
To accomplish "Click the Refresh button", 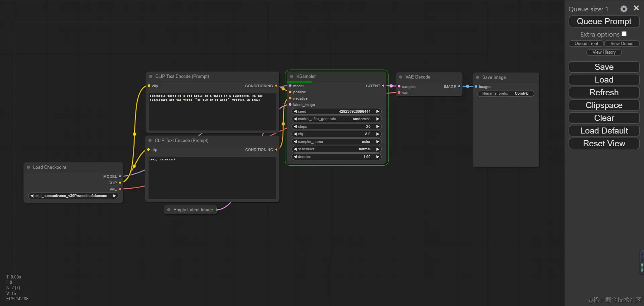I will pos(604,93).
